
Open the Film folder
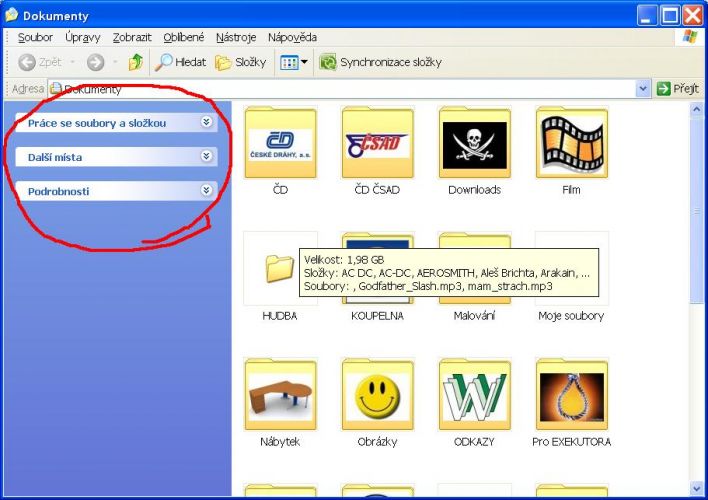click(x=572, y=143)
